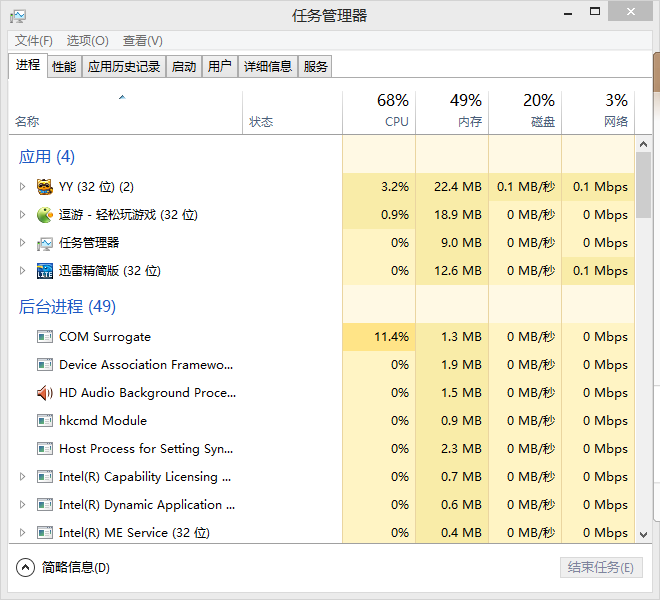
Task: Click the 逗游 green game icon
Action: tap(45, 215)
